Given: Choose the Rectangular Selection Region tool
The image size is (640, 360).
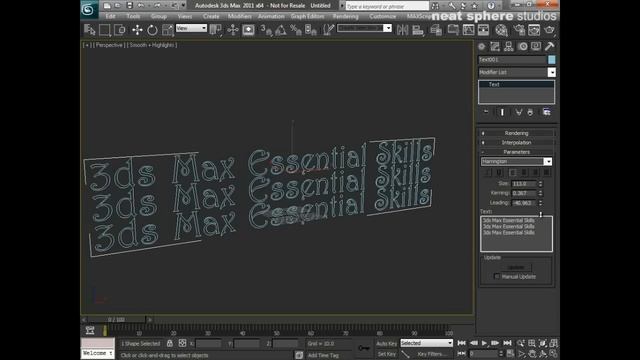Looking at the screenshot, I should [104, 30].
